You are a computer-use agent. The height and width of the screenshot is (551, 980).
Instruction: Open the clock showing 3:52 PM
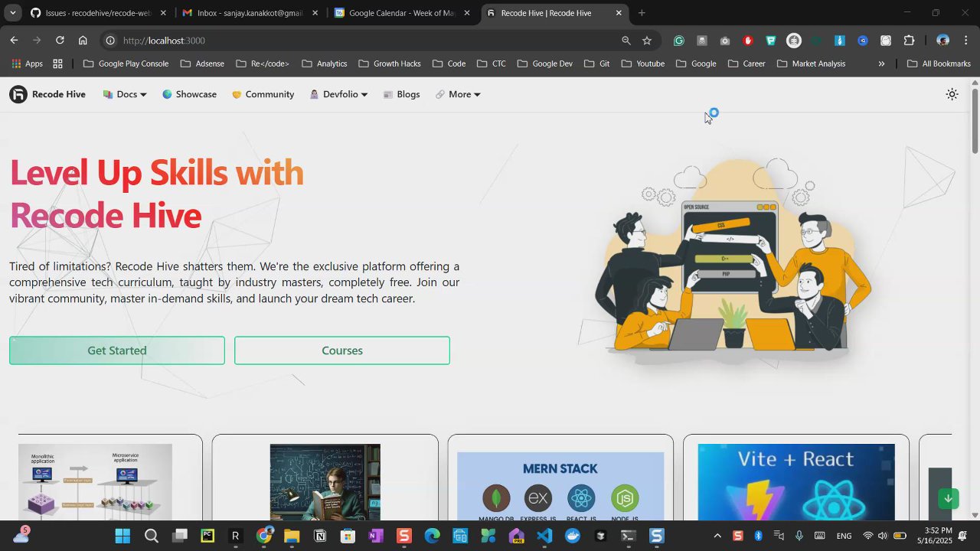(938, 536)
